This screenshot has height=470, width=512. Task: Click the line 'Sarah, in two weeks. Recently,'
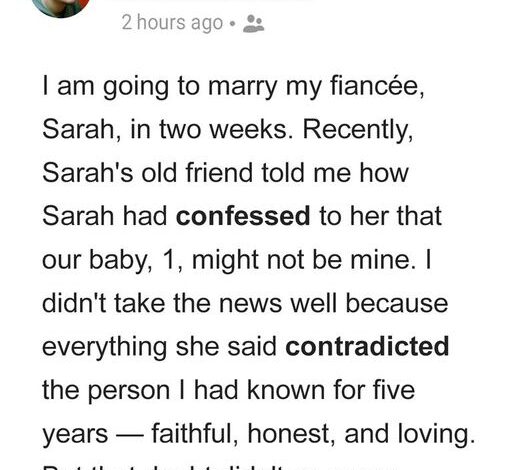228,130
